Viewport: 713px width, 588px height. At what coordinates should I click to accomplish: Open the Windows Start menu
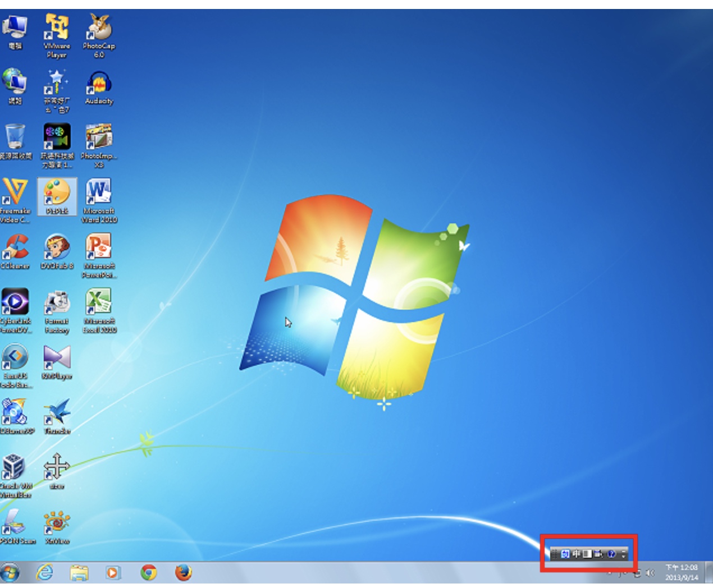10,573
